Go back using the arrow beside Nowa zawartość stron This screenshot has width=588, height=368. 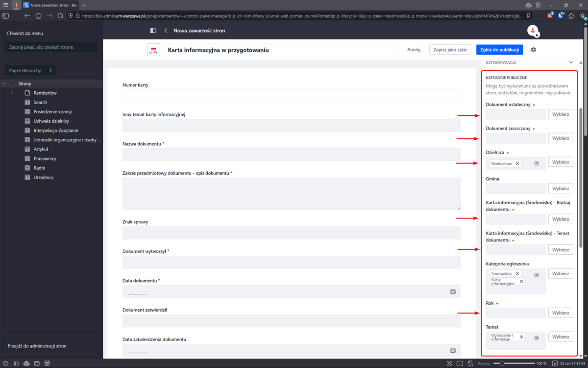166,30
